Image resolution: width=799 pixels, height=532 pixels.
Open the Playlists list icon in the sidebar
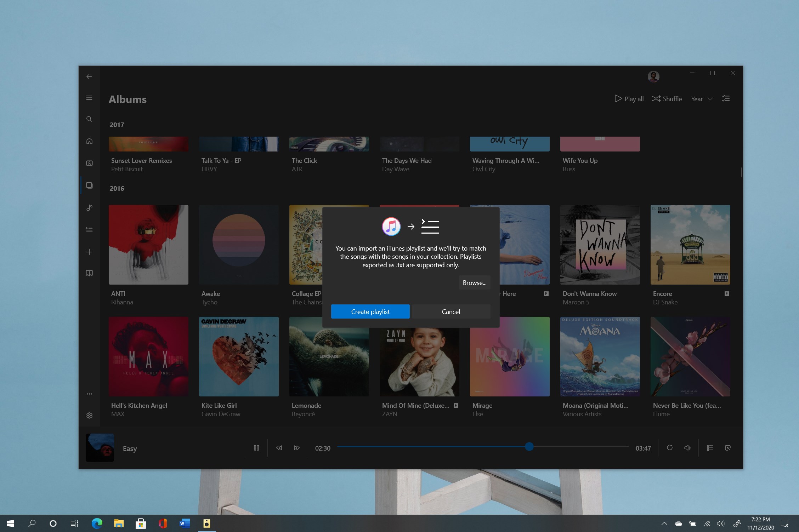pos(89,230)
